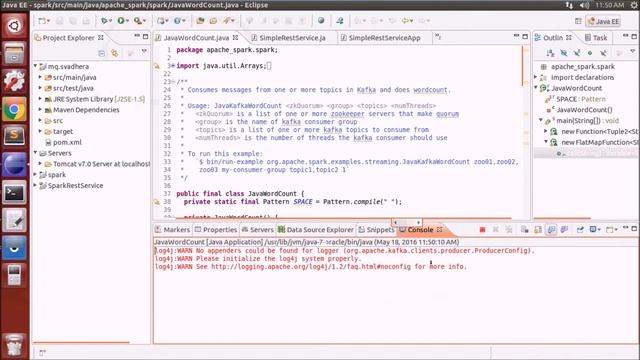Open Chrome from the Ubuntu launcher
This screenshot has width=640, height=360.
[x=14, y=110]
